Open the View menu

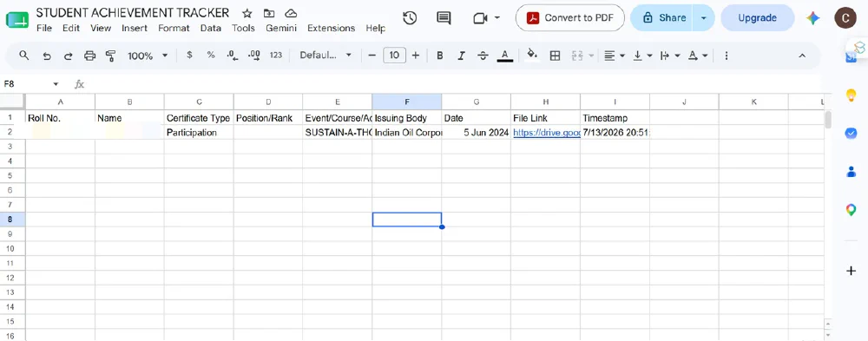(x=101, y=28)
